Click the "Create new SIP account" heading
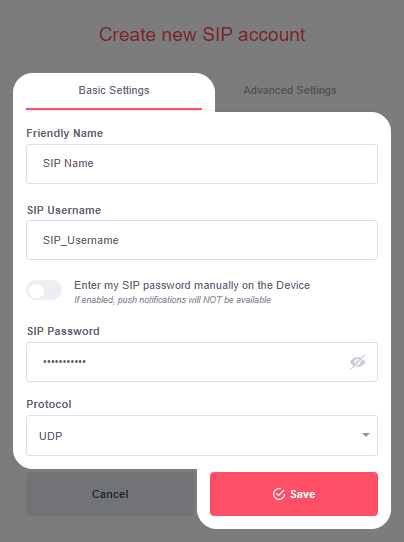Viewport: 404px width, 542px height. click(202, 35)
